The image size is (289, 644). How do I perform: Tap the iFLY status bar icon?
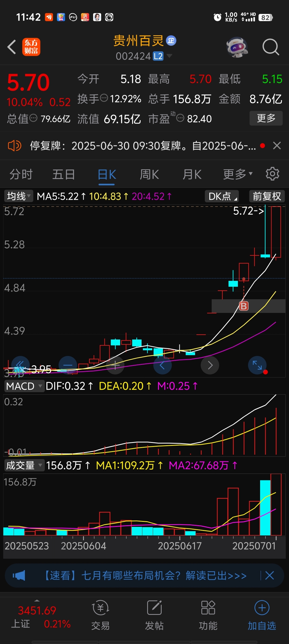click(x=73, y=17)
